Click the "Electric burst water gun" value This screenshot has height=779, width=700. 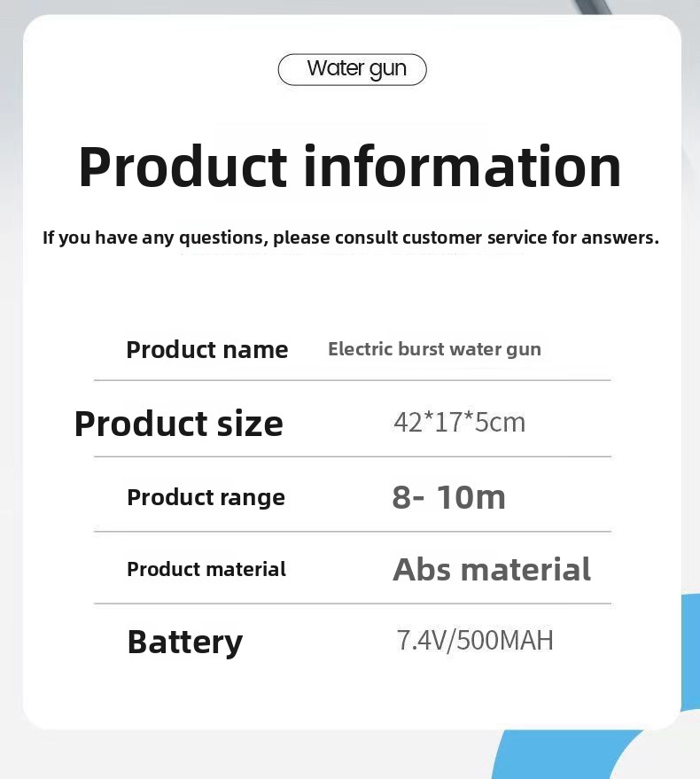(434, 348)
